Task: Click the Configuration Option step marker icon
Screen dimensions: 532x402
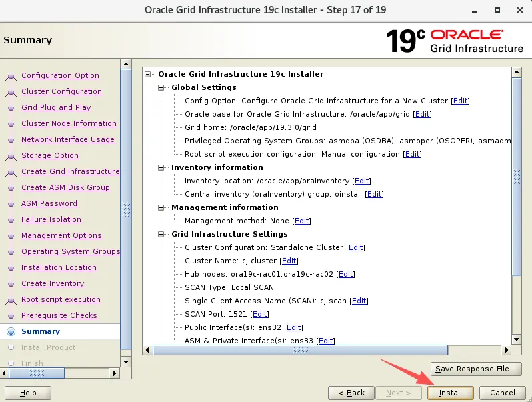Action: 11,76
